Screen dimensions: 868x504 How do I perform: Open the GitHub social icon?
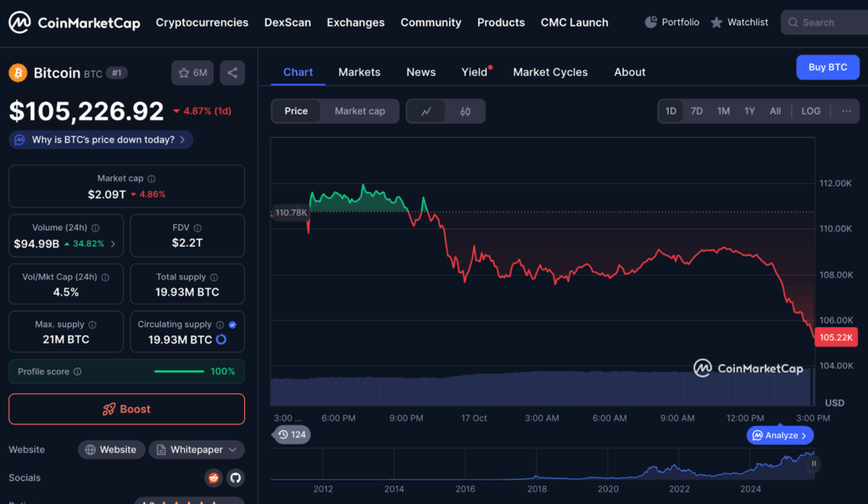[235, 478]
